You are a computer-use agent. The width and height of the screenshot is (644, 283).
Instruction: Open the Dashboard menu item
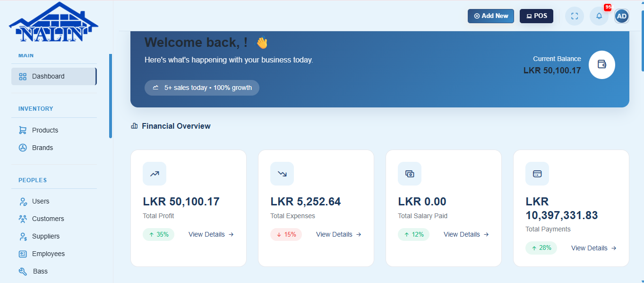[54, 77]
